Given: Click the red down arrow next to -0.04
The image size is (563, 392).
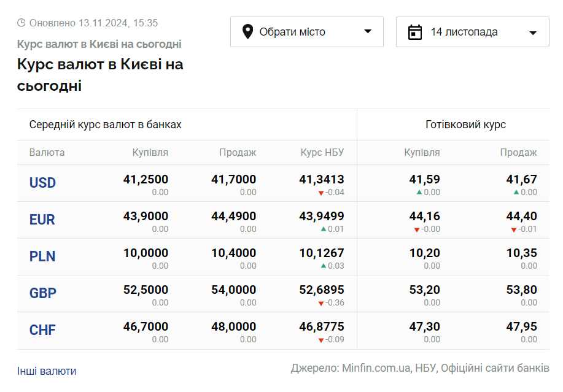Looking at the screenshot, I should coord(321,193).
